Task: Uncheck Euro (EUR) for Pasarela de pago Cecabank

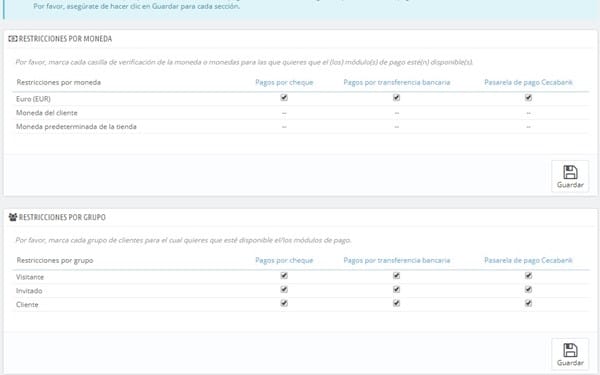Action: [528, 98]
